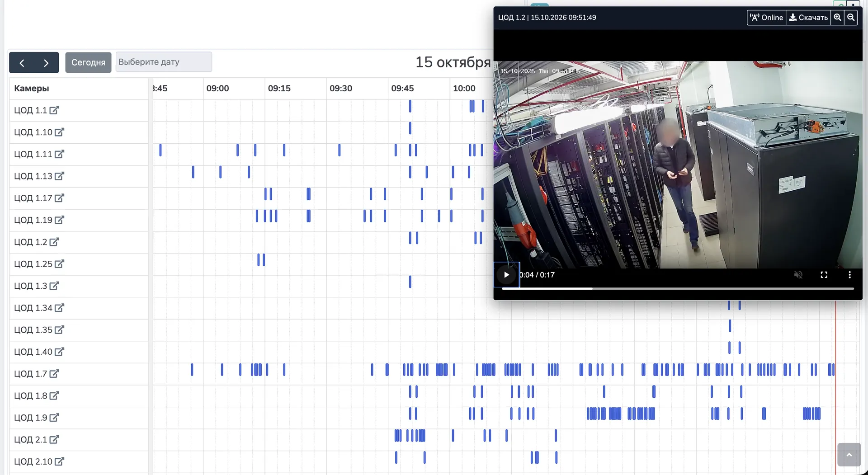Click the back-to-top arrow button
Image resolution: width=868 pixels, height=475 pixels.
pos(849,455)
